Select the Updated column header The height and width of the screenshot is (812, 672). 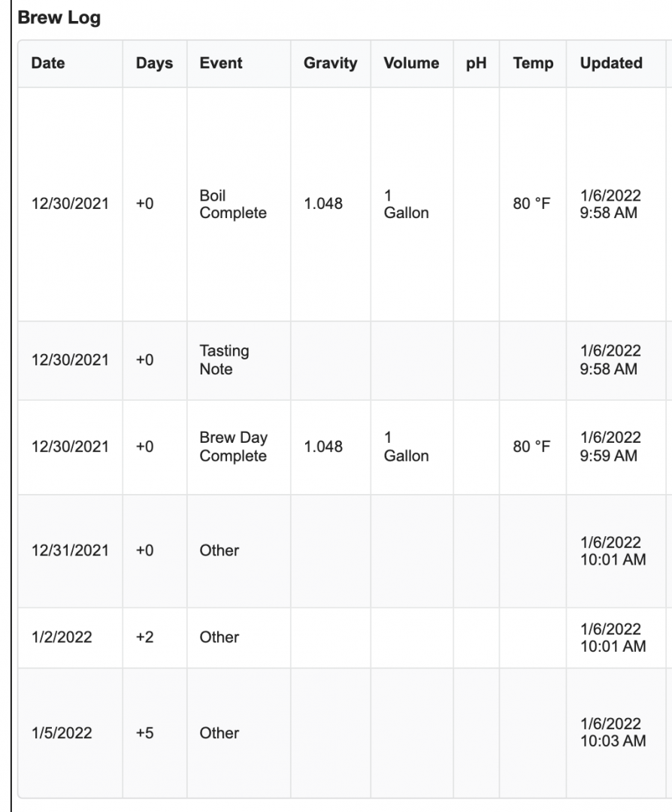(611, 64)
